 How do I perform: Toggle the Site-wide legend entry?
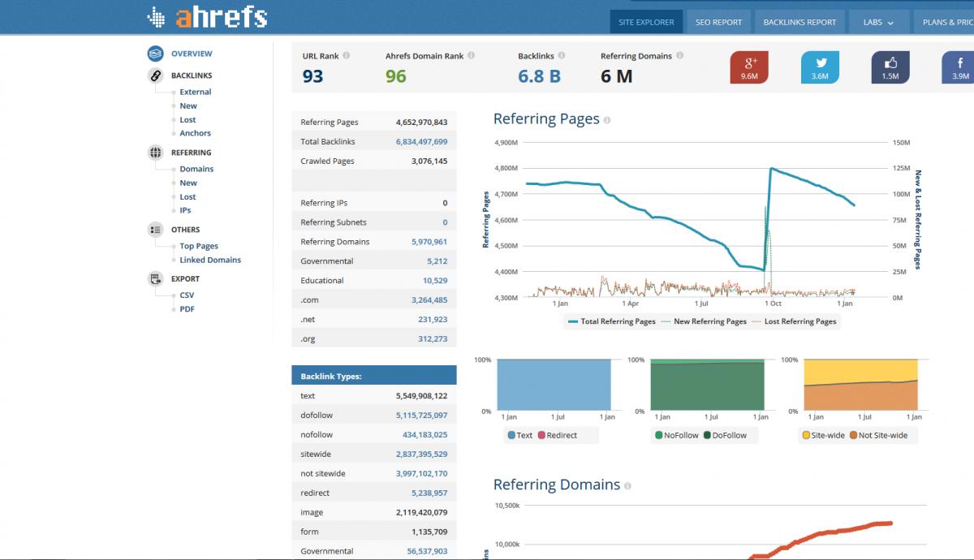coord(823,435)
